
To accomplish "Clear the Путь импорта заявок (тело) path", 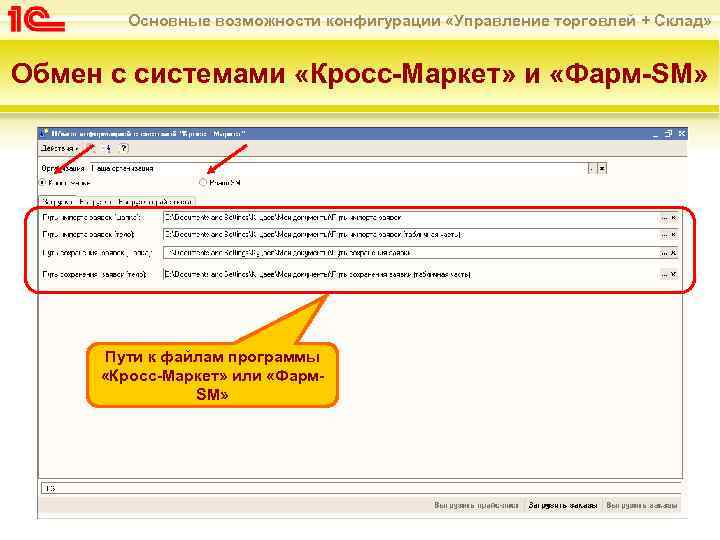I will (674, 235).
